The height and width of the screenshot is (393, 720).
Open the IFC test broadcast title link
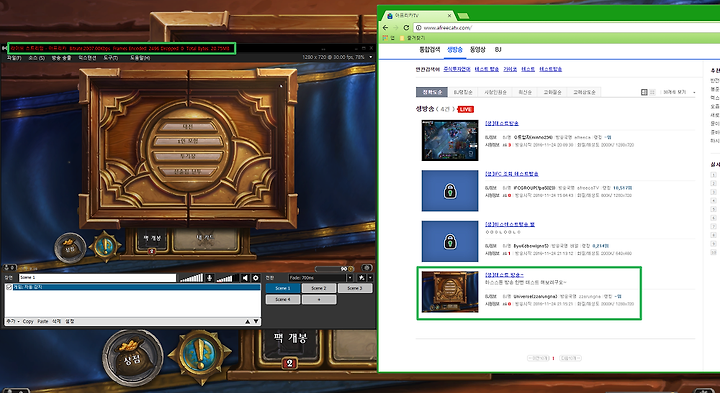pyautogui.click(x=512, y=174)
